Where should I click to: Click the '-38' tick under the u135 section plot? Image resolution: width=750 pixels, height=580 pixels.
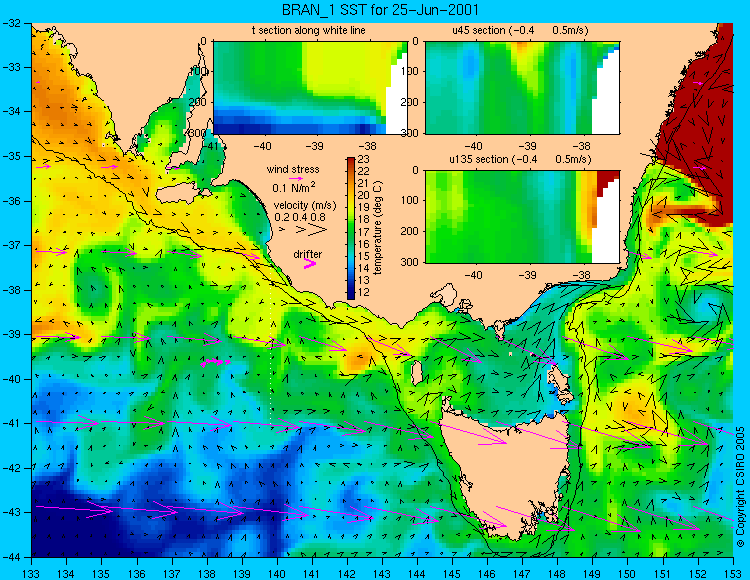click(582, 275)
